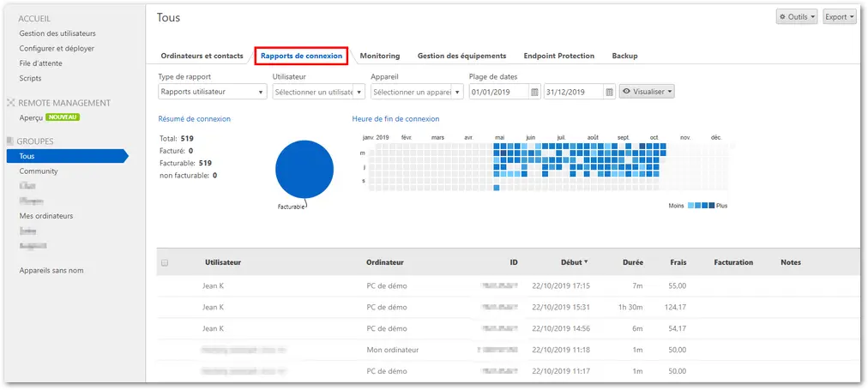Open the start date calendar picker icon

point(534,93)
